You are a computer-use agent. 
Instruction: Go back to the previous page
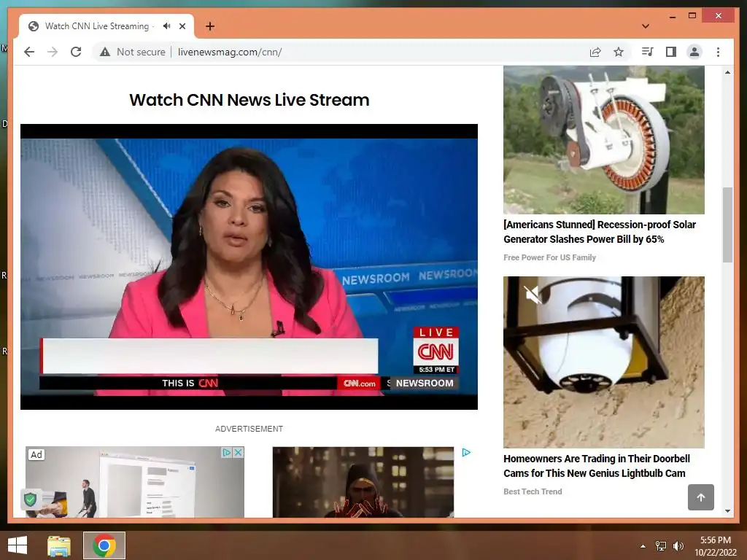point(29,52)
